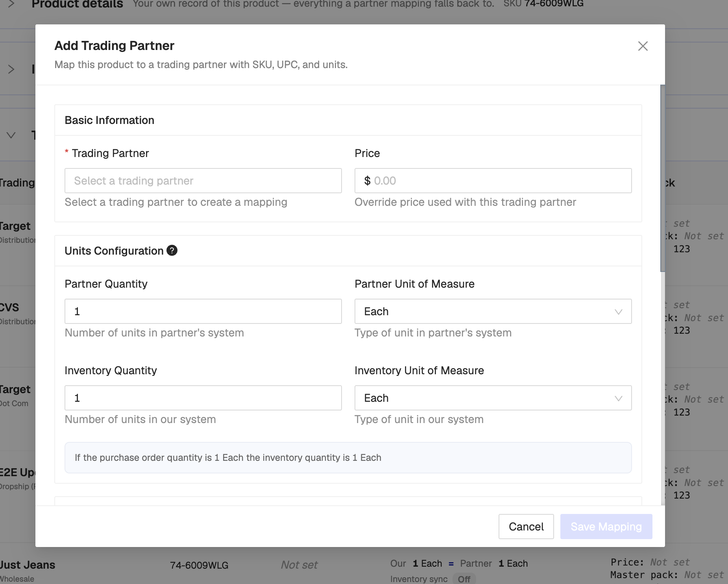Image resolution: width=728 pixels, height=584 pixels.
Task: Open the Partner Unit of Measure dropdown
Action: pos(493,311)
